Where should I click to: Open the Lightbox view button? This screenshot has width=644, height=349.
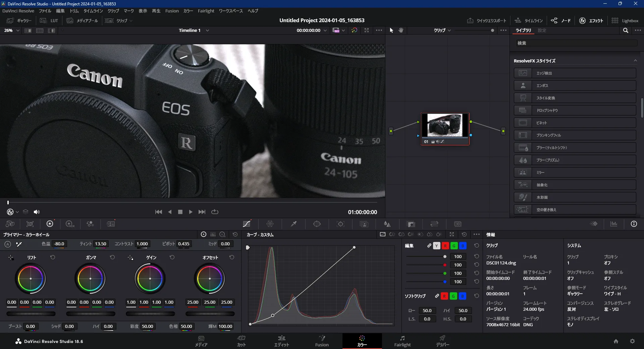click(625, 20)
